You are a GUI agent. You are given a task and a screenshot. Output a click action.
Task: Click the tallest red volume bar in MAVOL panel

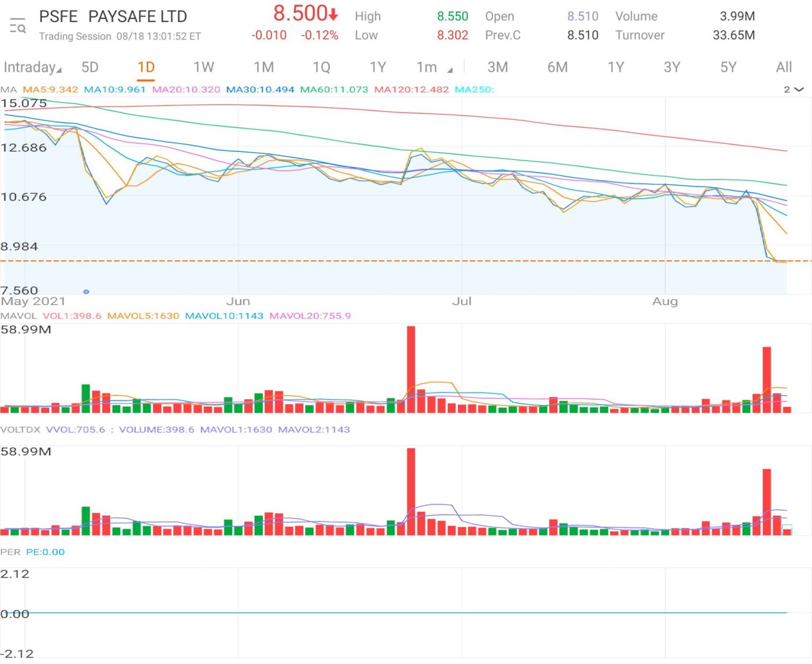click(x=411, y=369)
